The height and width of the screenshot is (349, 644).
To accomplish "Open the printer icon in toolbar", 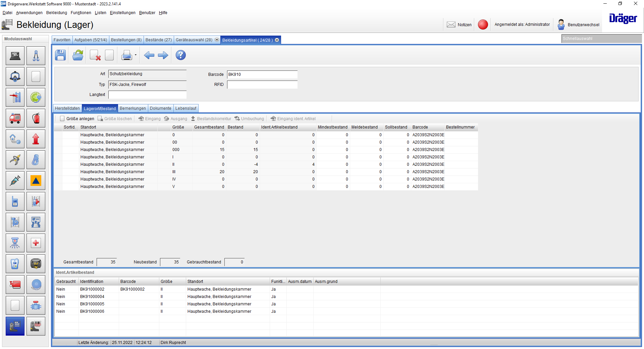I will click(x=126, y=55).
